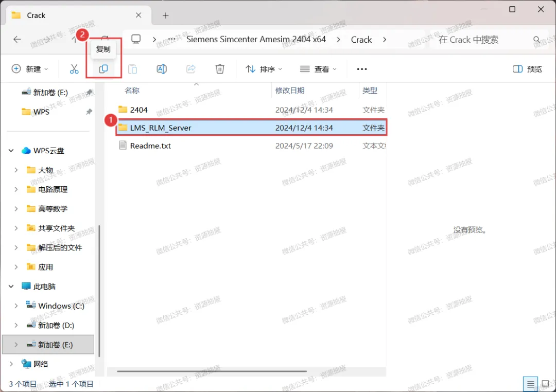Click Crack in the breadcrumb path
Viewport: 556px width, 392px height.
coord(361,39)
